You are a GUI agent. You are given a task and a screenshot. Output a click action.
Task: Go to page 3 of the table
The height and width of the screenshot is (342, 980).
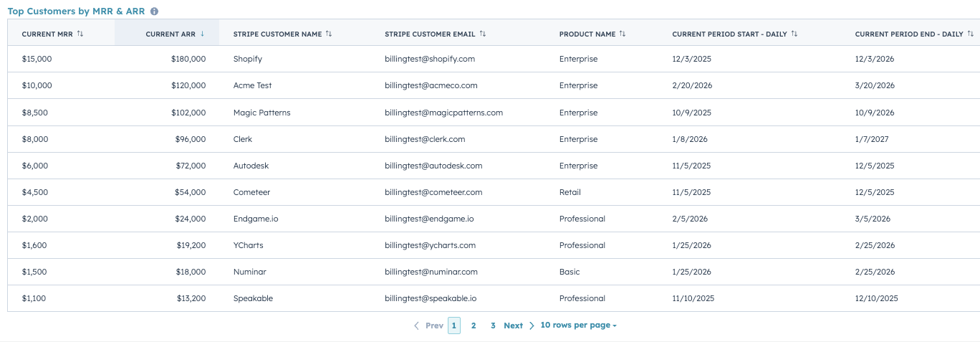(493, 326)
